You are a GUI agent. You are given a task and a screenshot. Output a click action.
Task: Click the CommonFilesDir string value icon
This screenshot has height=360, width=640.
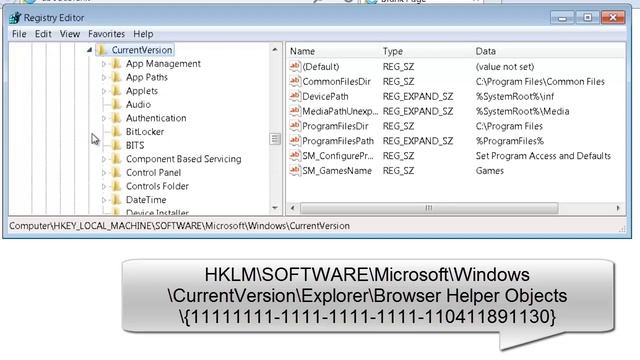pyautogui.click(x=295, y=81)
